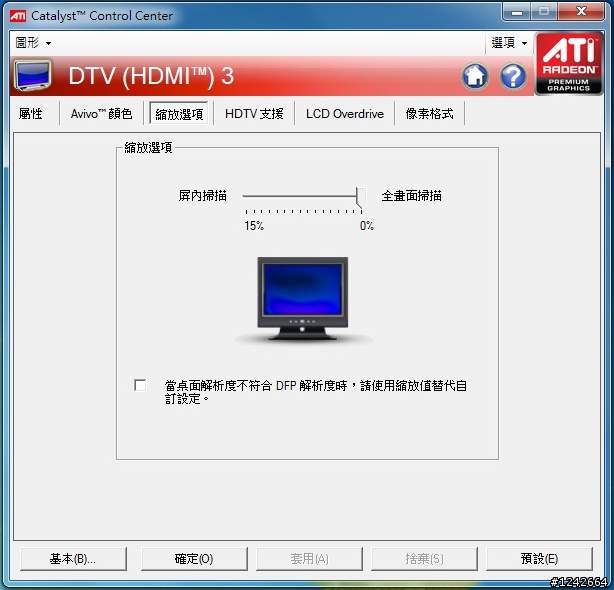This screenshot has height=590, width=614.
Task: Switch to the Avivo 顏色 tab
Action: click(101, 114)
